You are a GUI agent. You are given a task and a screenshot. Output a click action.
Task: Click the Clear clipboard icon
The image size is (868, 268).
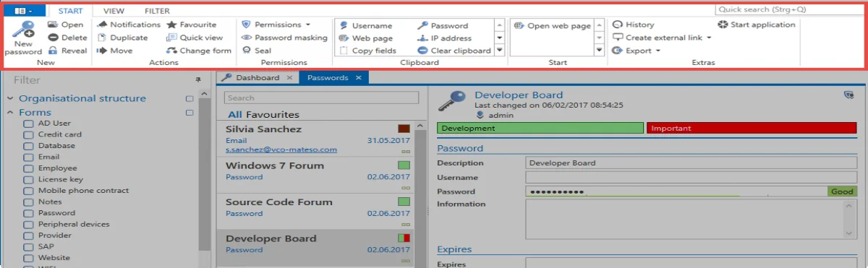point(422,51)
